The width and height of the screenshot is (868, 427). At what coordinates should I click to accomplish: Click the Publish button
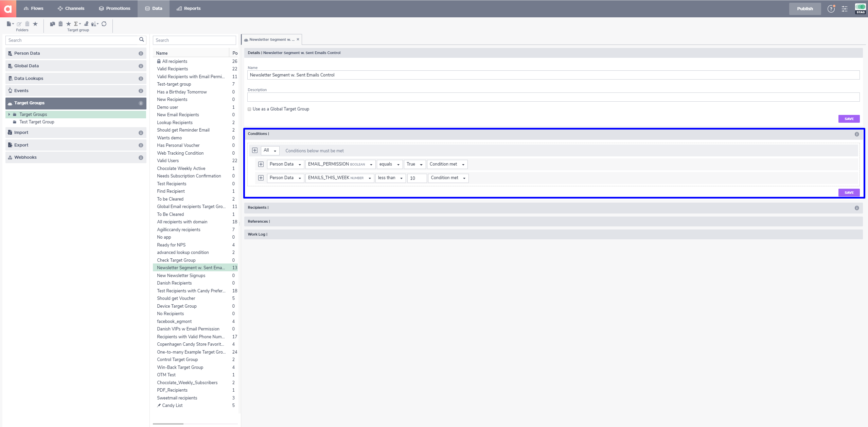tap(805, 8)
